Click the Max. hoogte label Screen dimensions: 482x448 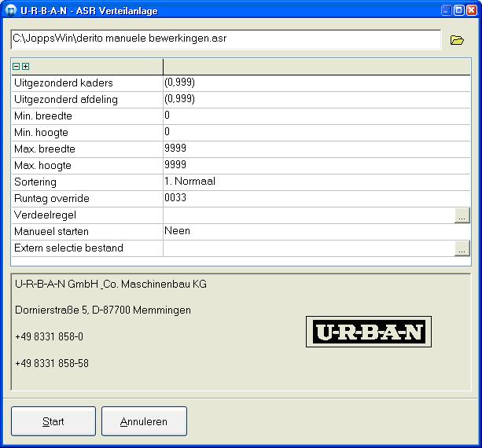(x=42, y=166)
